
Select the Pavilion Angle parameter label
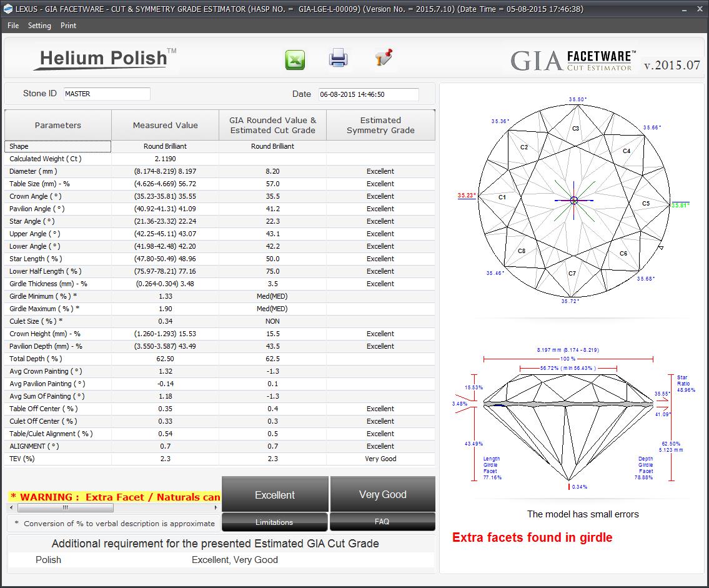click(x=37, y=209)
